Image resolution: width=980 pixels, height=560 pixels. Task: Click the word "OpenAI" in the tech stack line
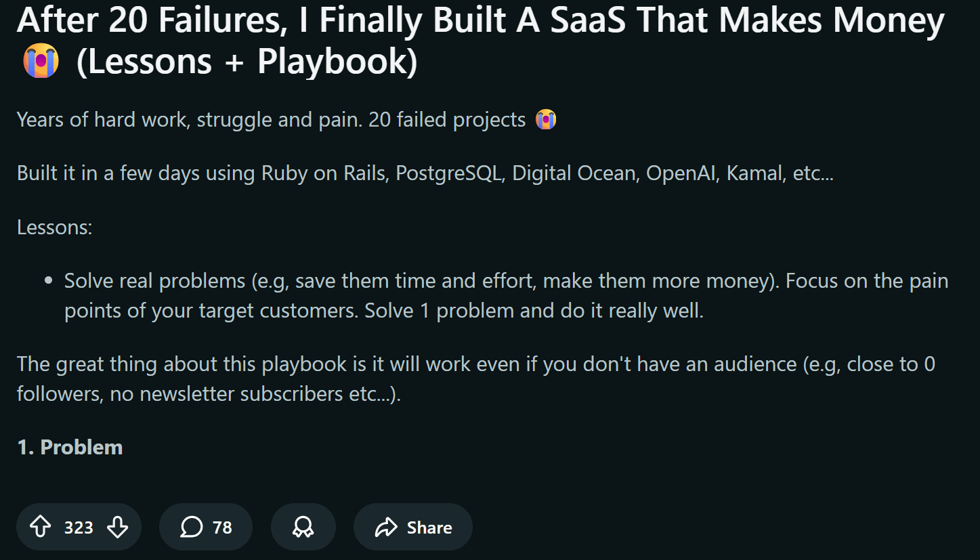682,173
